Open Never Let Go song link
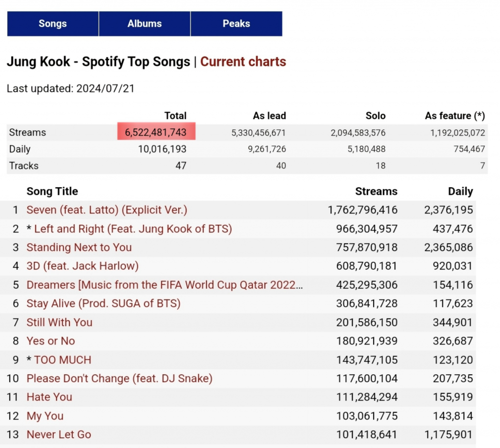This screenshot has width=500, height=448. point(59,435)
